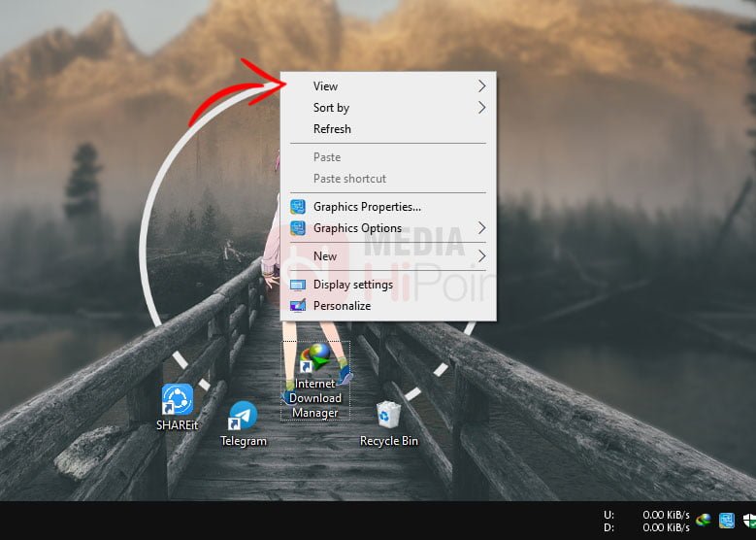Choose Personalize from the context menu

pos(388,306)
